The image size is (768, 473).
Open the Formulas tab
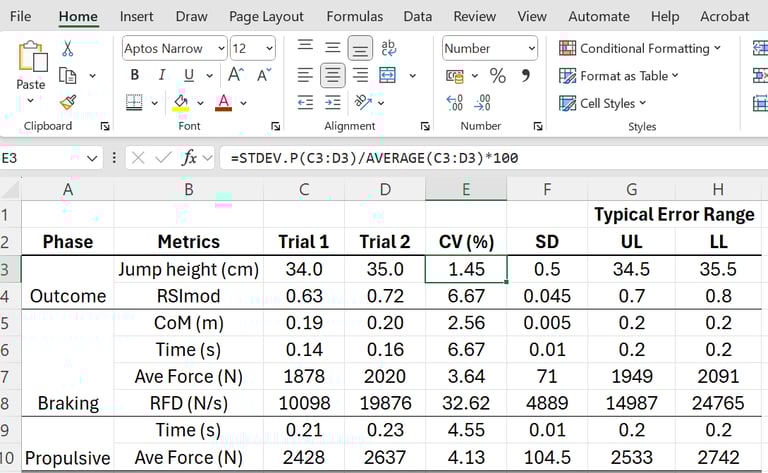pyautogui.click(x=354, y=16)
